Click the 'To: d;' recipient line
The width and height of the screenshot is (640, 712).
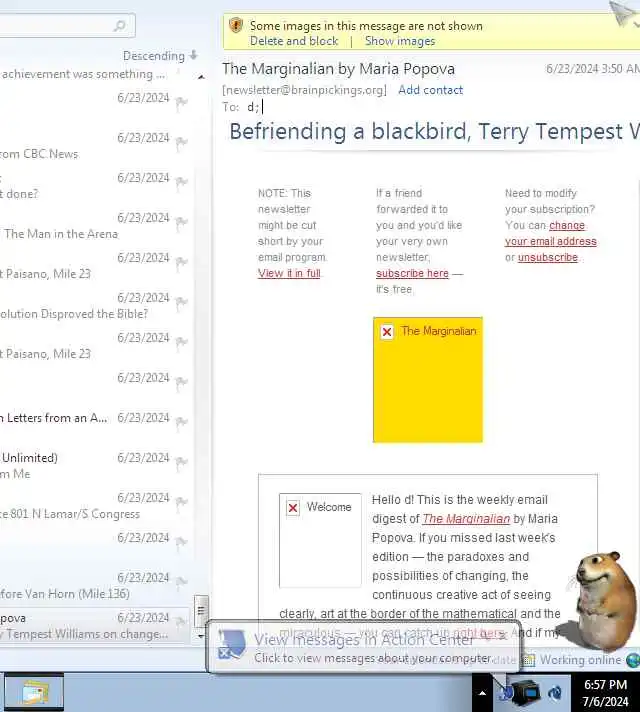(241, 107)
